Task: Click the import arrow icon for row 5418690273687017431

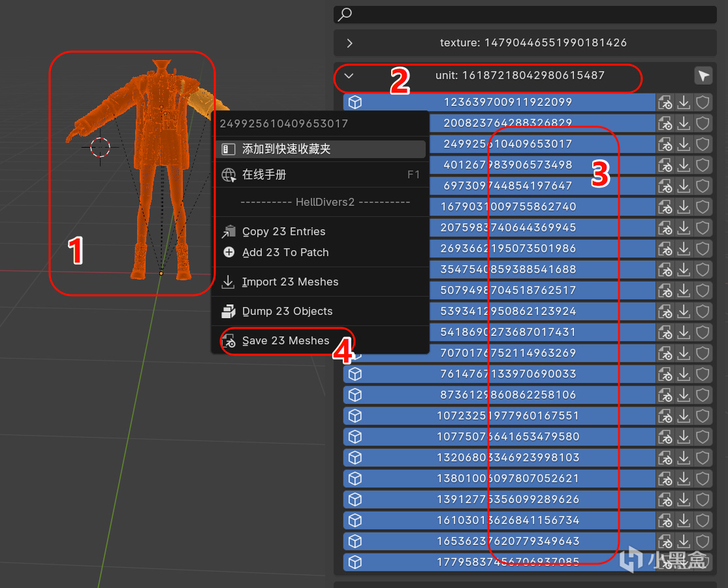Action: pos(684,332)
